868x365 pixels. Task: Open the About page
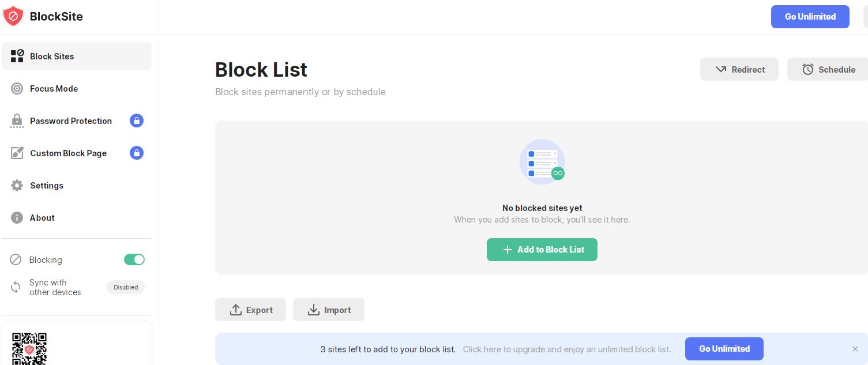(x=42, y=218)
